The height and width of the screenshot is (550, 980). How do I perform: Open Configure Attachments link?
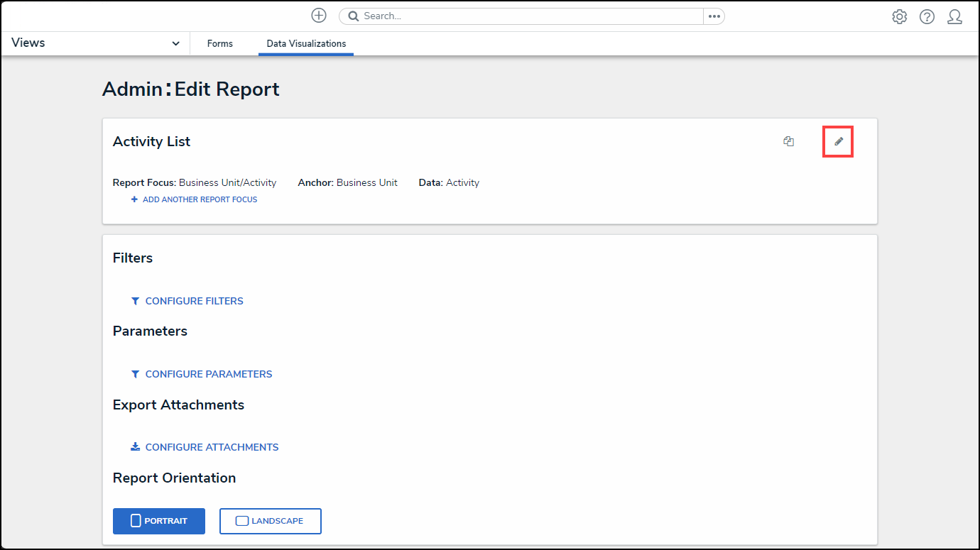(212, 447)
